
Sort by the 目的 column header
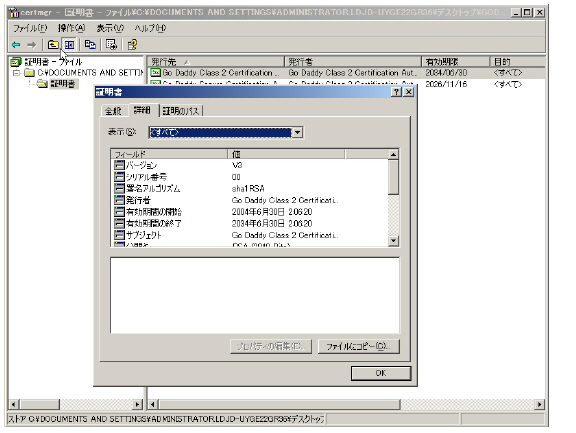tap(517, 62)
